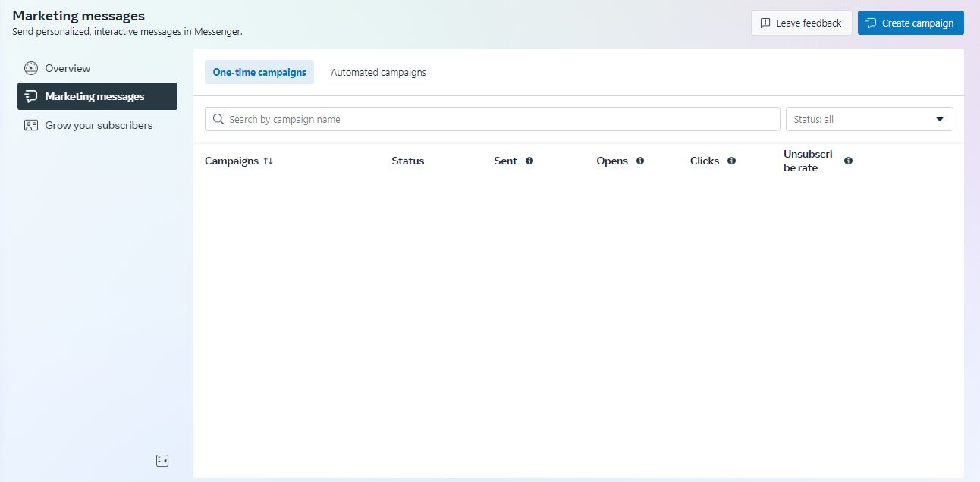Click the Status column header
The image size is (980, 482).
407,161
